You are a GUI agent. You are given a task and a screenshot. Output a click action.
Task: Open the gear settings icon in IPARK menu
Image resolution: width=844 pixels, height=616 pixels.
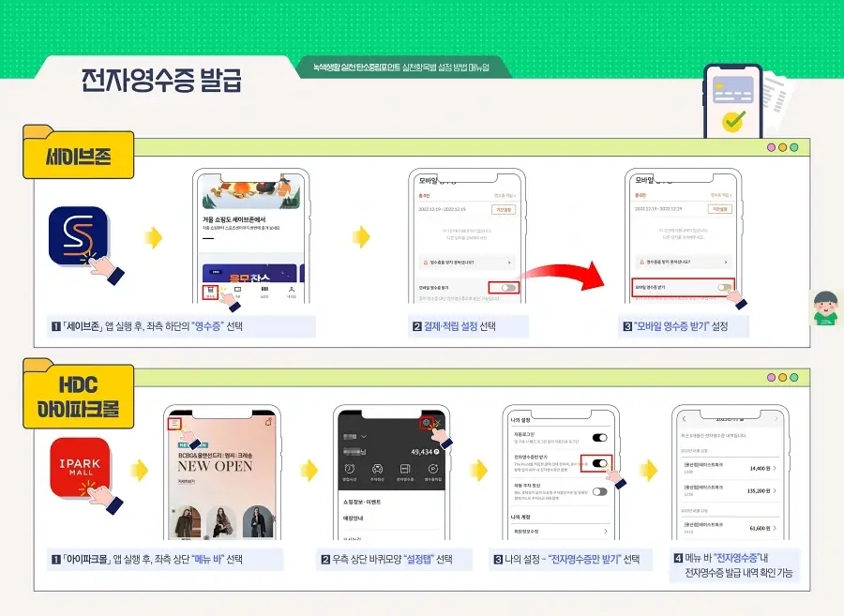click(426, 423)
